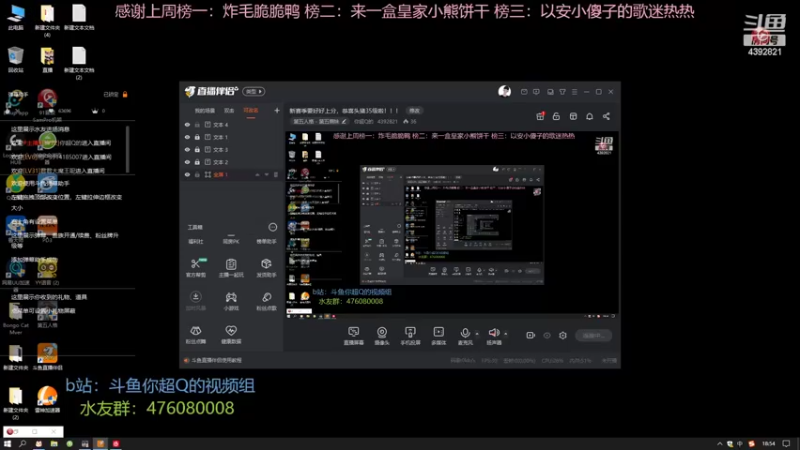
Task: Open the scissors clip tool in the toolbox
Action: tap(196, 267)
